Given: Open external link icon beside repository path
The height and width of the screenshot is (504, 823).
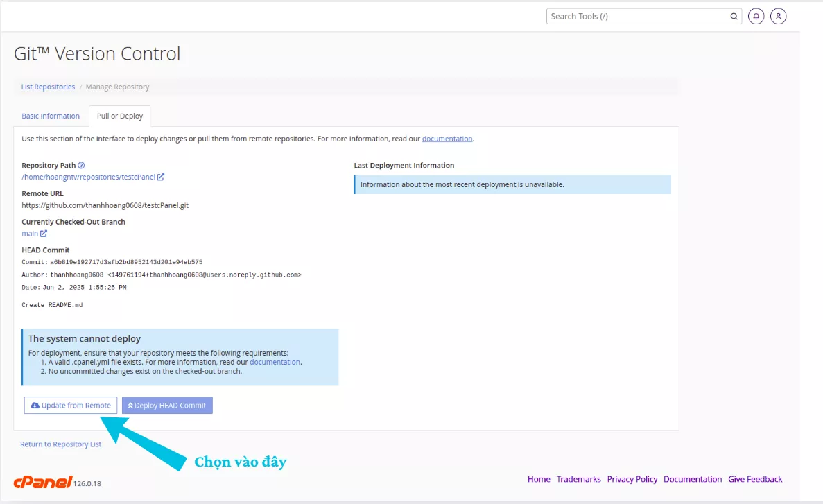Looking at the screenshot, I should tap(161, 177).
